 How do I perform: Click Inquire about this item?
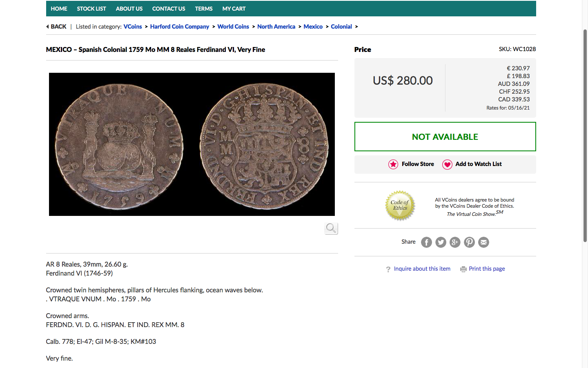tap(422, 269)
